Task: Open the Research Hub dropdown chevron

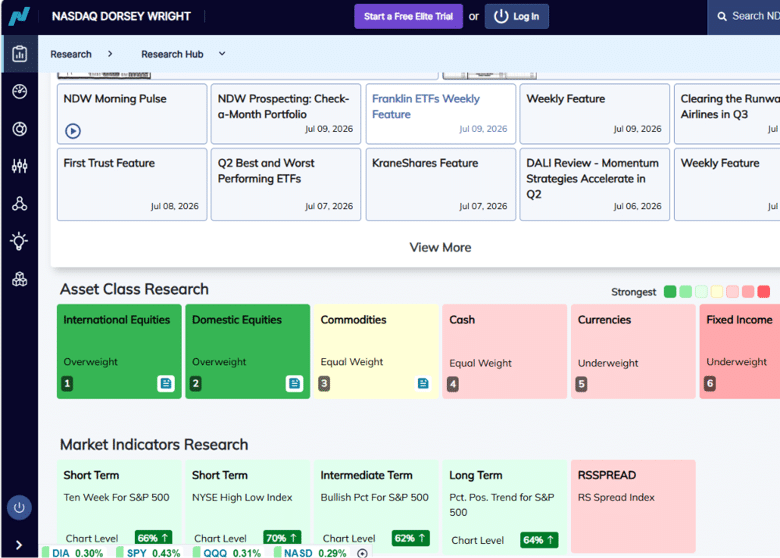Action: [222, 54]
